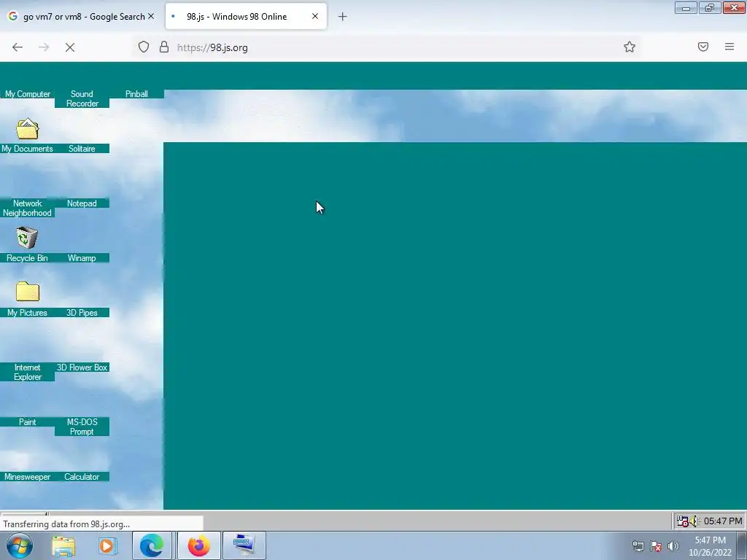Open File Explorer from the taskbar
747x560 pixels.
point(63,546)
